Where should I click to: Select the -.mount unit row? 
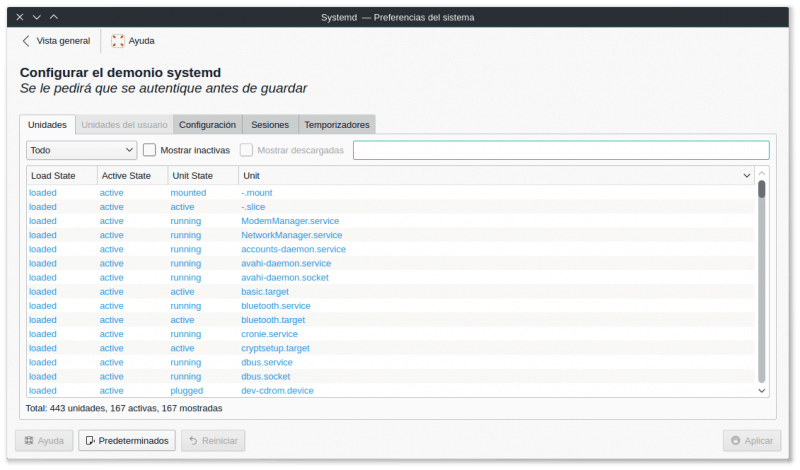tap(391, 193)
